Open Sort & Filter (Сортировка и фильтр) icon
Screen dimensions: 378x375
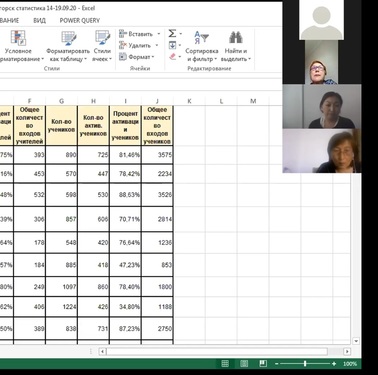pos(201,37)
